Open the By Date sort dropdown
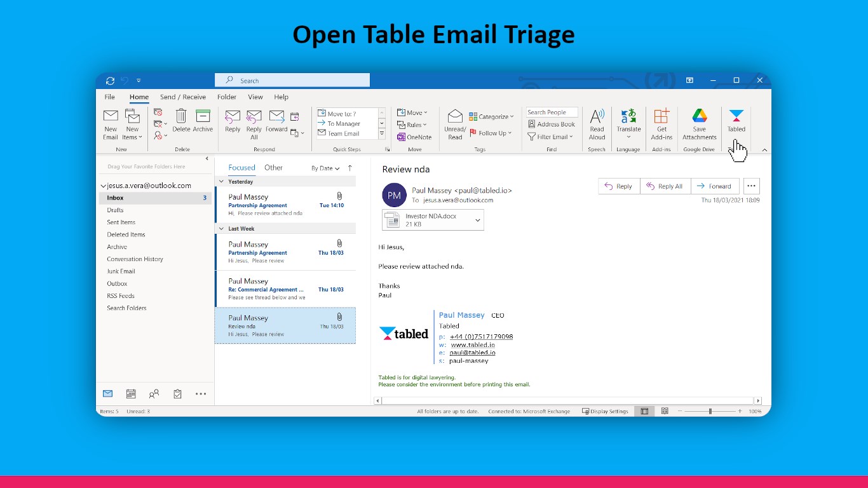 325,168
